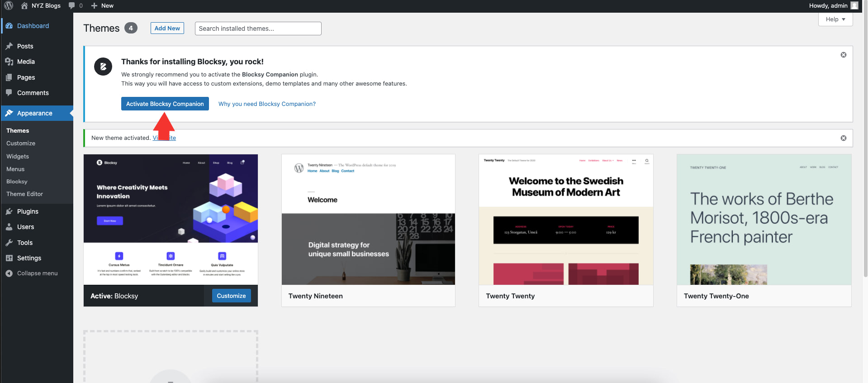Select the Twenty Twenty theme thumbnail
Screen dimensions: 868x383
(566, 220)
